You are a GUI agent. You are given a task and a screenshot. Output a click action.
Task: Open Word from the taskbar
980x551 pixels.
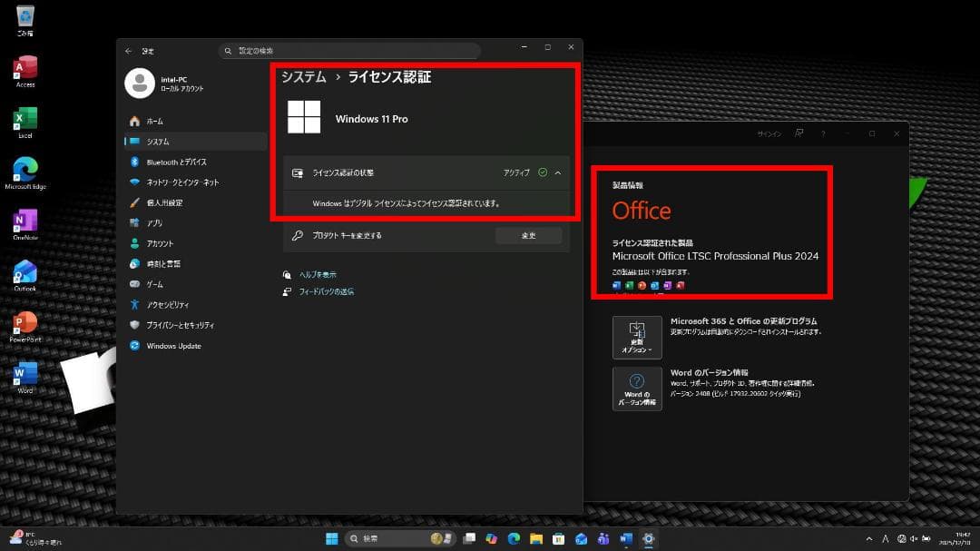tap(625, 537)
